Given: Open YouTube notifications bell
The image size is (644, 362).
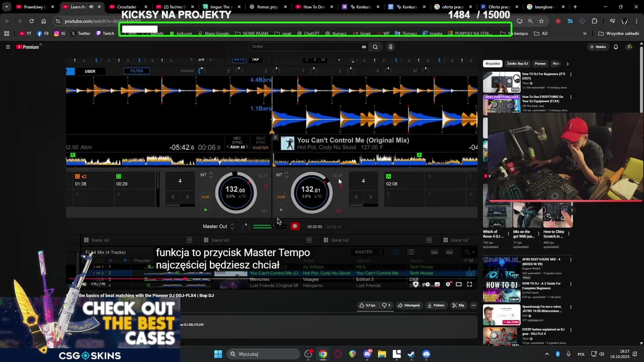Looking at the screenshot, I should point(615,47).
